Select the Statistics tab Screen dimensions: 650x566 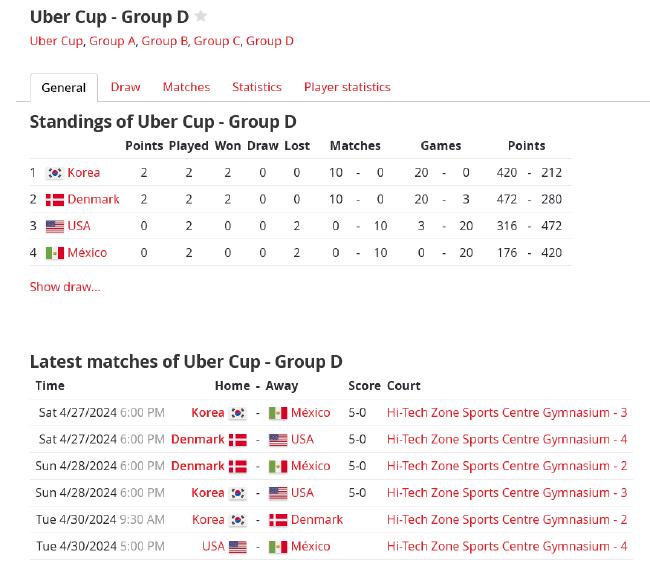[x=257, y=87]
